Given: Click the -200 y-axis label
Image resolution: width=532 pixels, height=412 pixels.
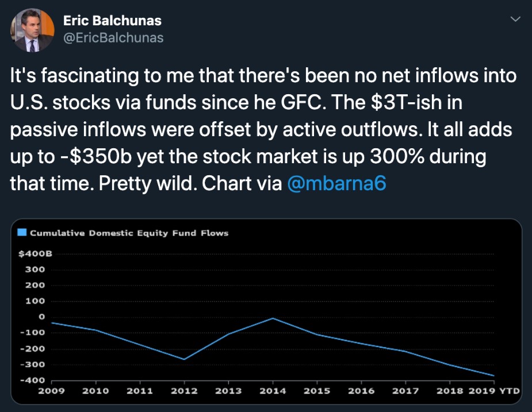Looking at the screenshot, I should click(33, 349).
